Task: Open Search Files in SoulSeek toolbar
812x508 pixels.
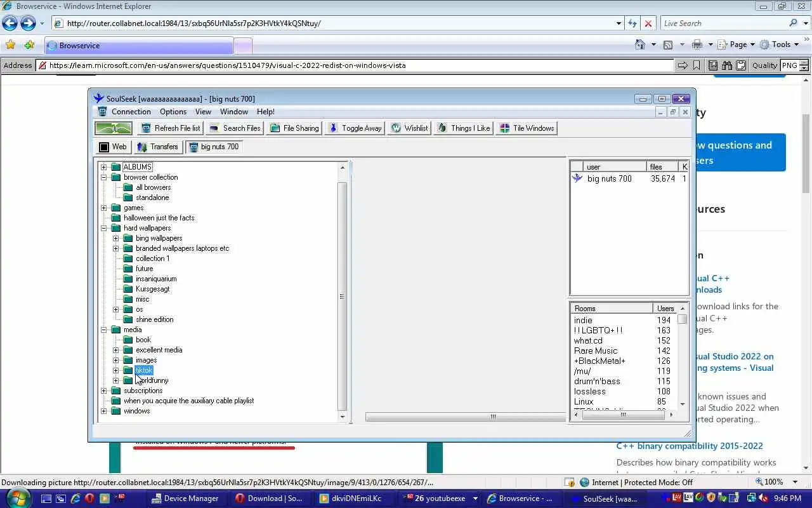Action: [x=234, y=128]
